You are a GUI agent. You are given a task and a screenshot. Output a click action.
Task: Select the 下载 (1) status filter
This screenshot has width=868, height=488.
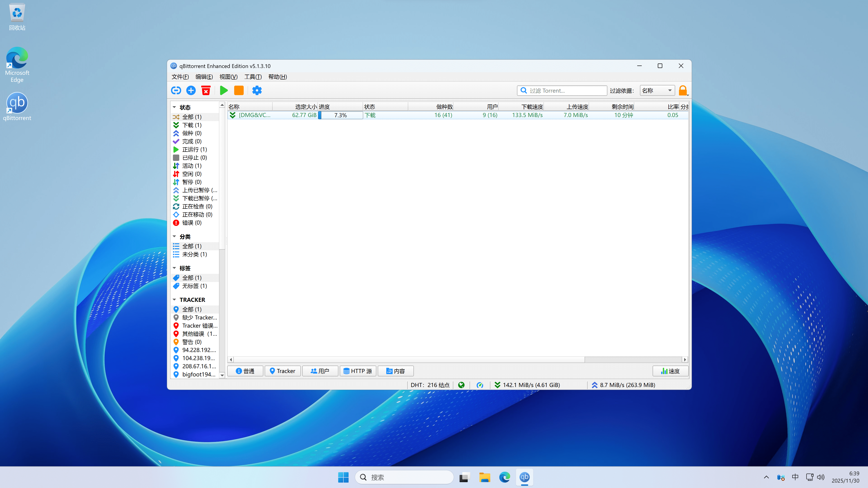pyautogui.click(x=192, y=125)
